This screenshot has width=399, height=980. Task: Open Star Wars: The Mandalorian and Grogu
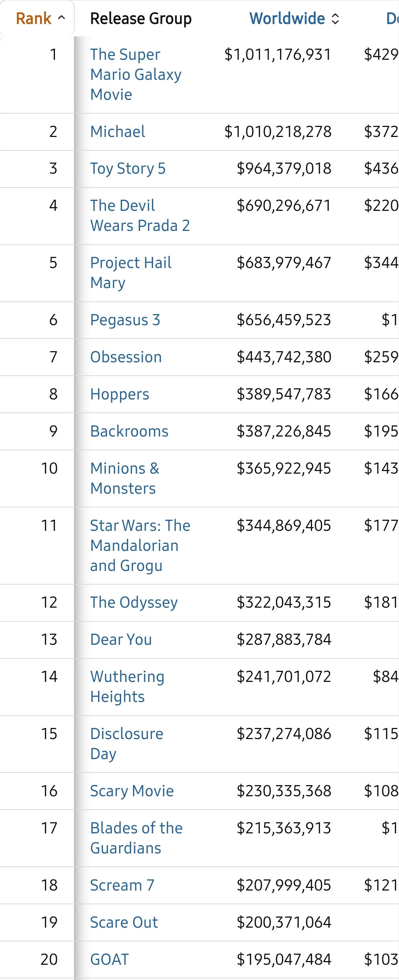(140, 546)
